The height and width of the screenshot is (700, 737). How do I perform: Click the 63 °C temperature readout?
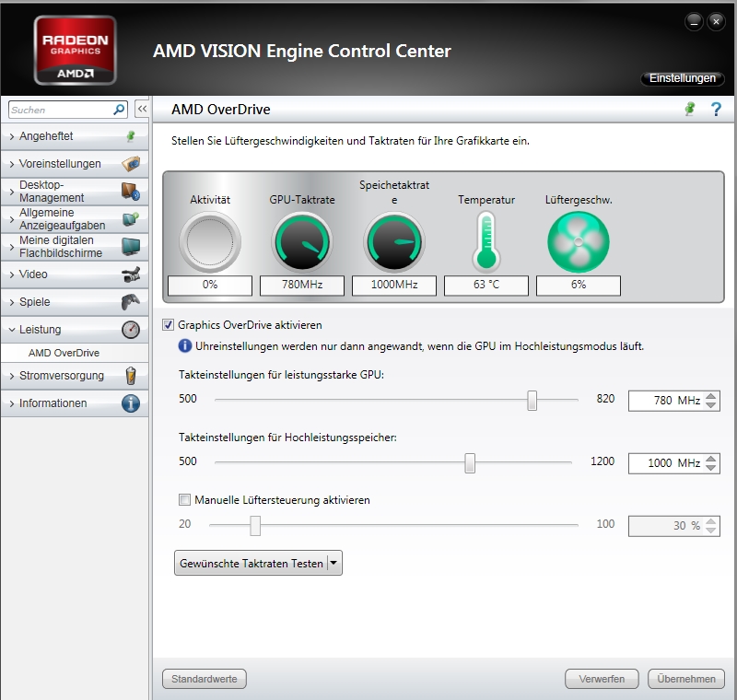pyautogui.click(x=486, y=285)
